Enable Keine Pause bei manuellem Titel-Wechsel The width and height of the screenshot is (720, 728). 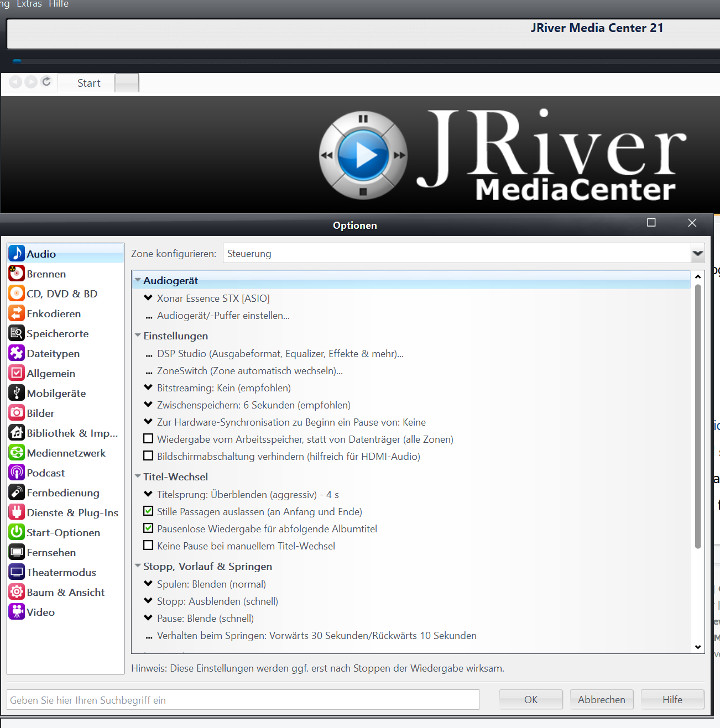coord(148,546)
